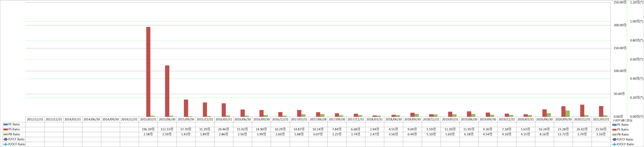Select the 2021/03/31 date column header
The height and width of the screenshot is (147, 644).
pos(601,119)
